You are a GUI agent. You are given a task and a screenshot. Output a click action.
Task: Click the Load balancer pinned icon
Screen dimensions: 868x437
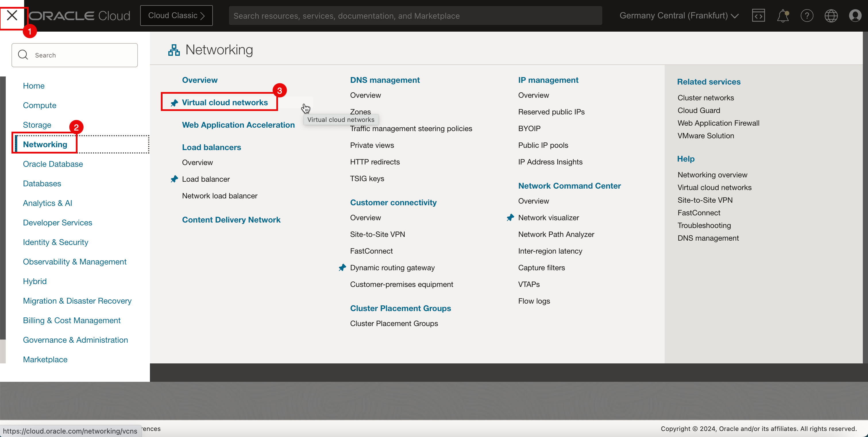pos(175,178)
